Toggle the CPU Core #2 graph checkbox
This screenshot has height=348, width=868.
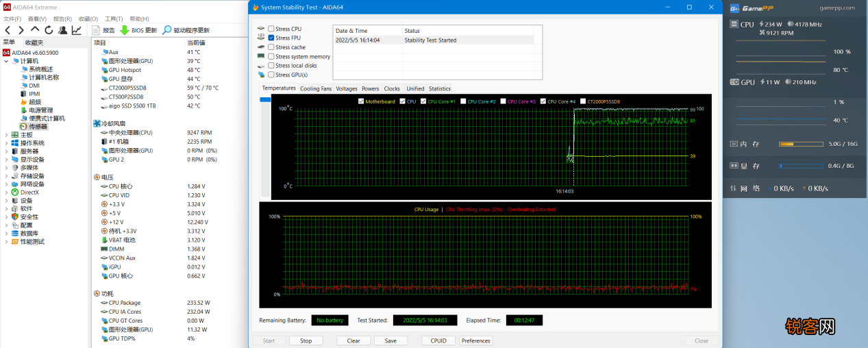pyautogui.click(x=464, y=101)
